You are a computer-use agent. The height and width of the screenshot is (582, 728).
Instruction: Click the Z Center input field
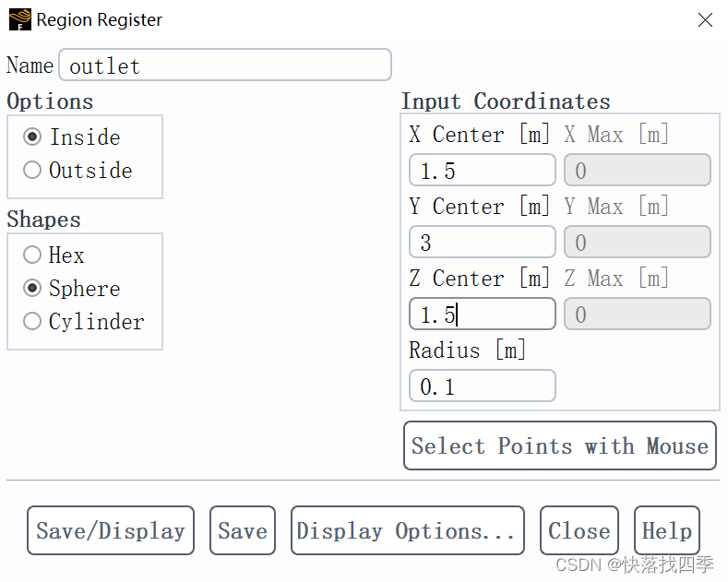[483, 314]
